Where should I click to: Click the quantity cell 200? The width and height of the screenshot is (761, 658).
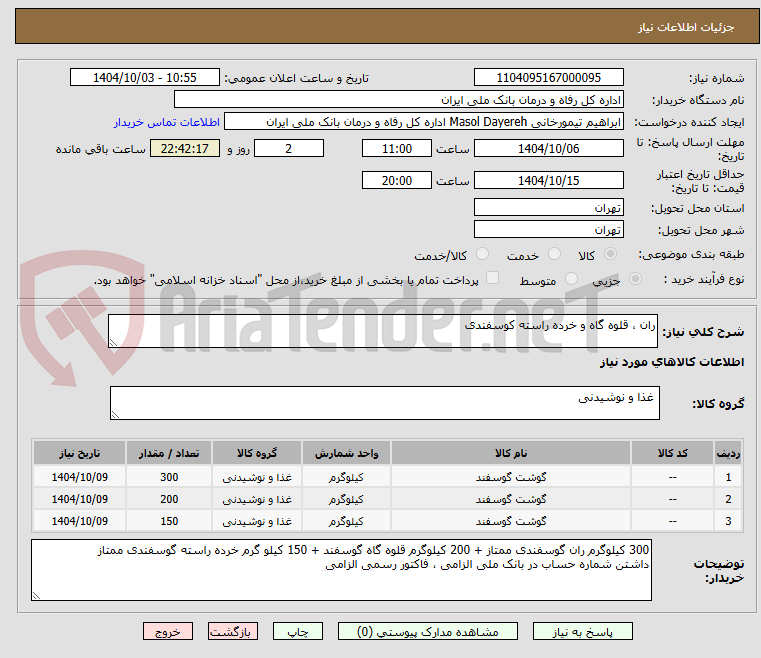click(x=169, y=499)
